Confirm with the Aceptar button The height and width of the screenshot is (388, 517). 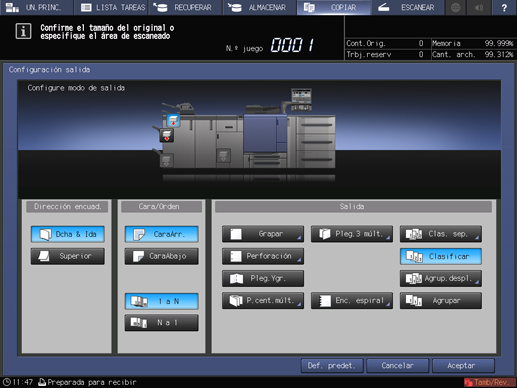tap(463, 366)
